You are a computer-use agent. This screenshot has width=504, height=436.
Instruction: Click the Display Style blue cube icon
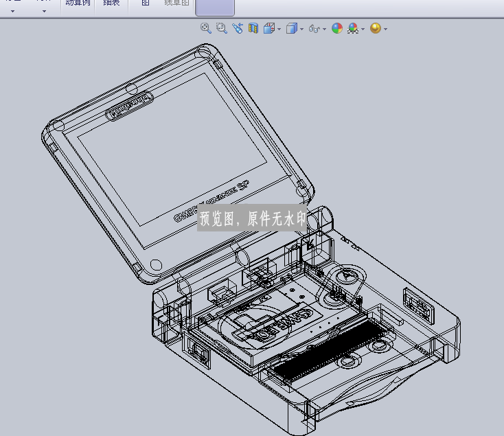(292, 28)
